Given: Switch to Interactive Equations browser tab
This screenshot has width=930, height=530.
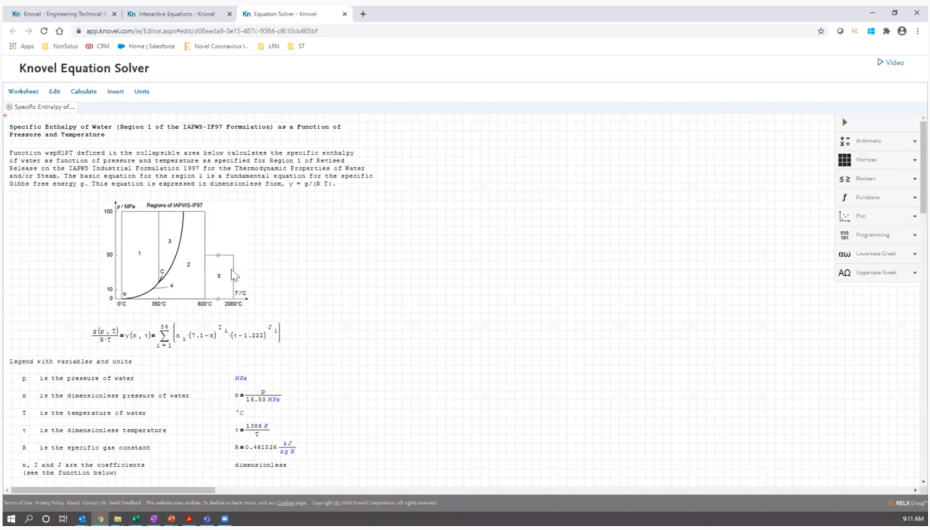Looking at the screenshot, I should [178, 14].
